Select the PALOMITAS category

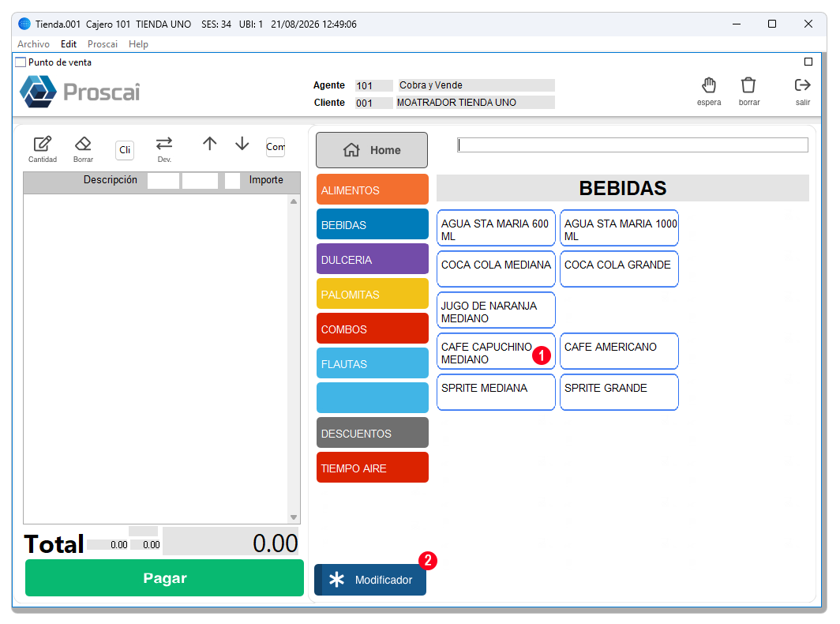click(x=373, y=295)
